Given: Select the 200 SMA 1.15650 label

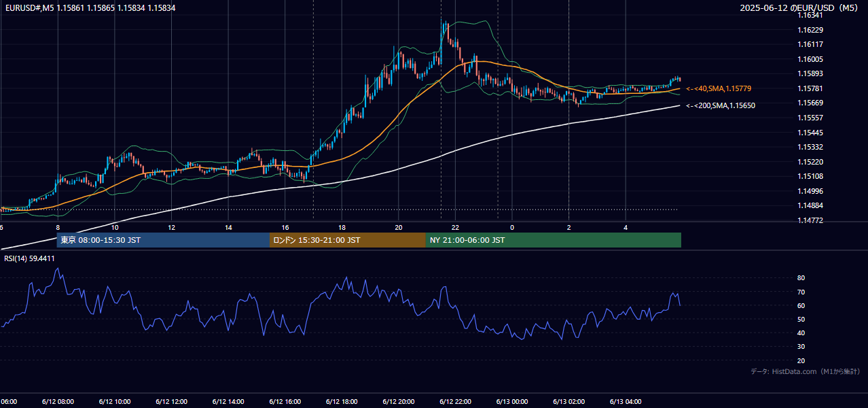Looking at the screenshot, I should pyautogui.click(x=720, y=105).
